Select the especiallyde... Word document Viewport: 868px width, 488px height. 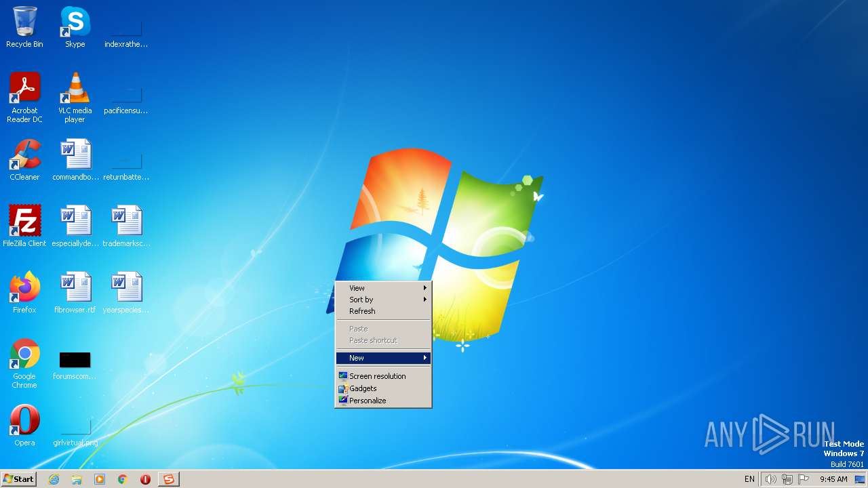[x=75, y=226]
